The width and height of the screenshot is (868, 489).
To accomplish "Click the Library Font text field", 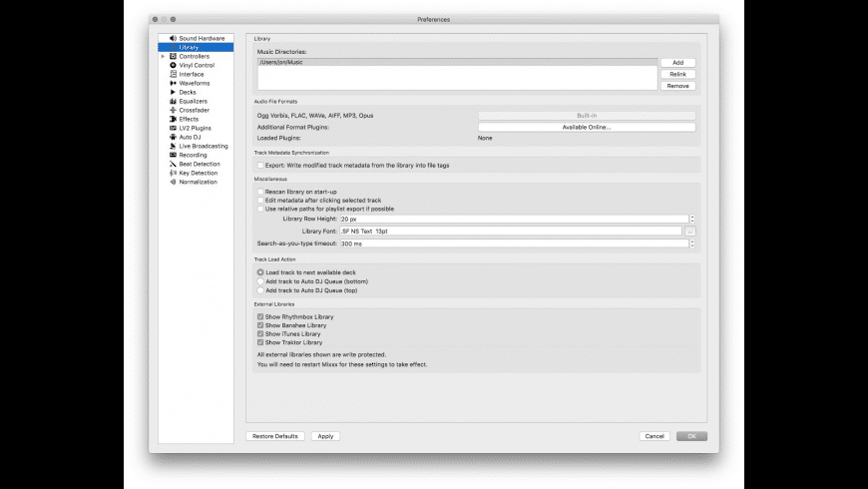I will [511, 231].
